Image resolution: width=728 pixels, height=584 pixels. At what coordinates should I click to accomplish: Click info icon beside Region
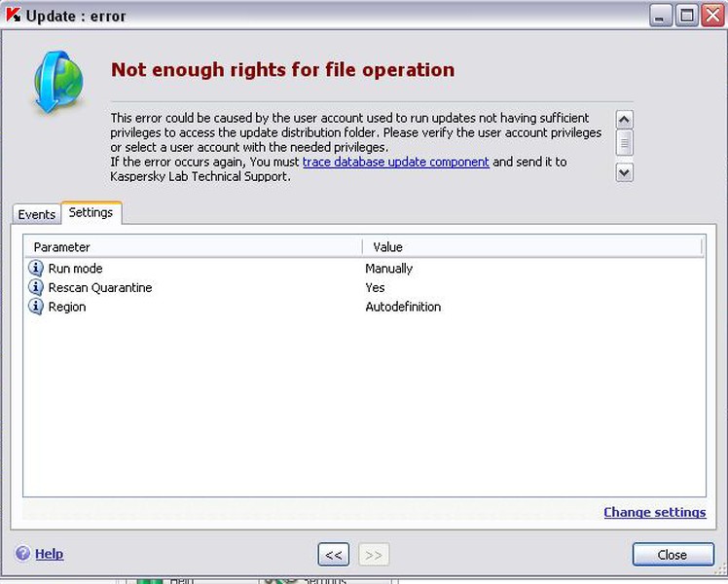(x=36, y=307)
